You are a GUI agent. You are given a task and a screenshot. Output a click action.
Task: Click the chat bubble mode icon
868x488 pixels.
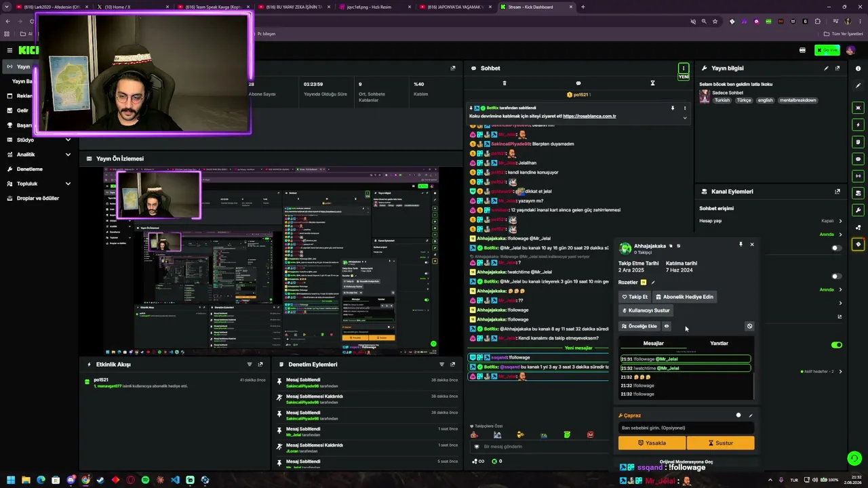578,83
